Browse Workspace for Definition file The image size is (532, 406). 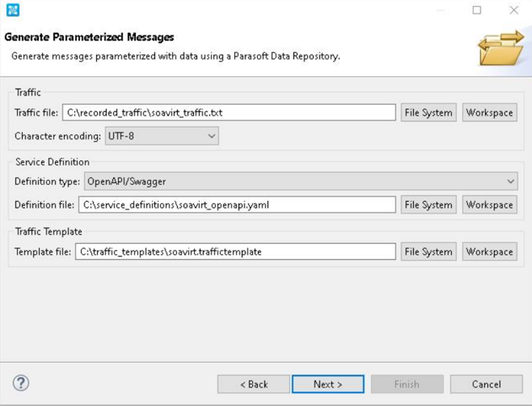pos(490,204)
